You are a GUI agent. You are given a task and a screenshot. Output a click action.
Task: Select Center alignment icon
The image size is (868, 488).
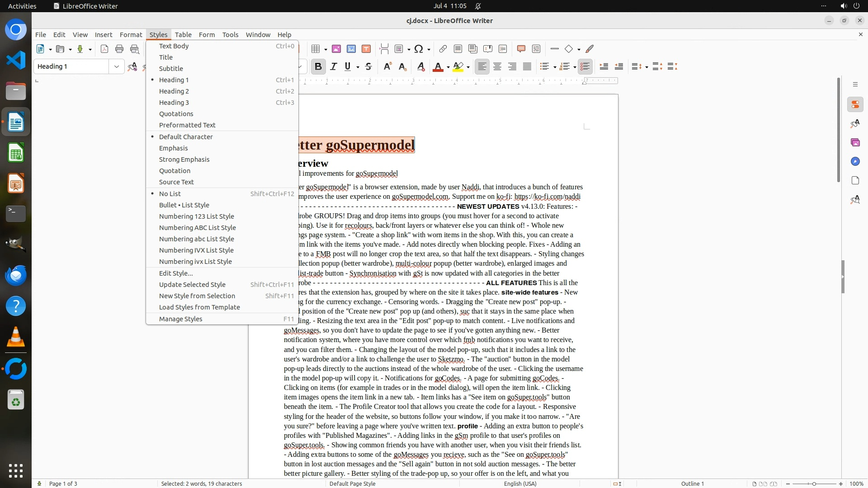click(x=497, y=67)
